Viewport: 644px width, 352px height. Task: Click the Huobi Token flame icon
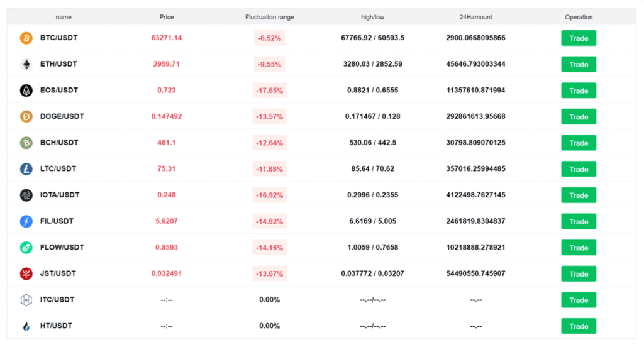tap(26, 326)
